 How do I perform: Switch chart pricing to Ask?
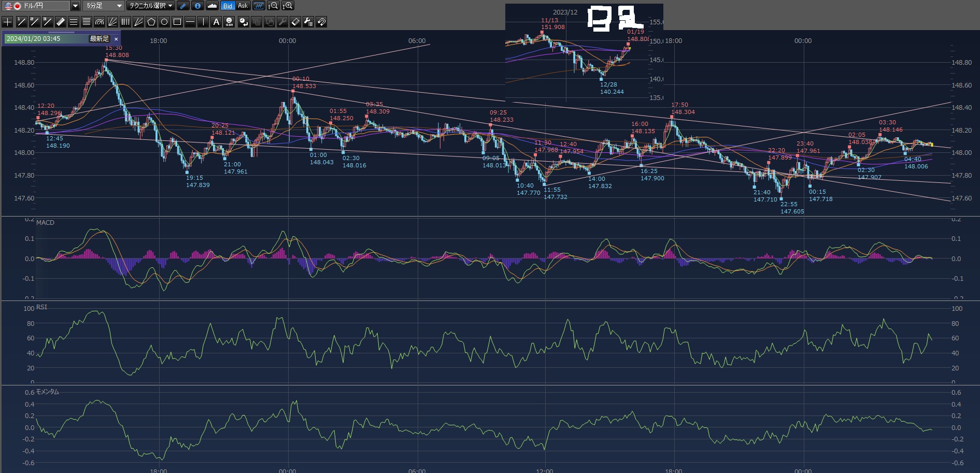243,6
